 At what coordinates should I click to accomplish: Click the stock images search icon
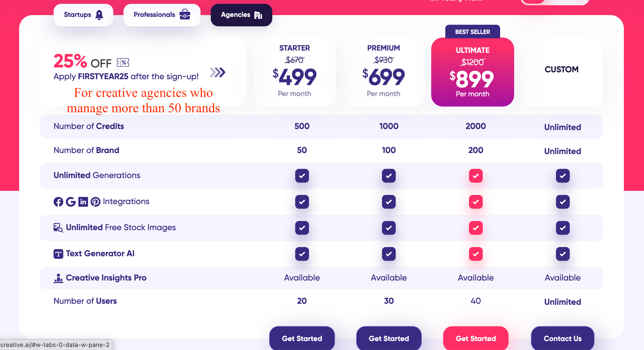pyautogui.click(x=58, y=228)
